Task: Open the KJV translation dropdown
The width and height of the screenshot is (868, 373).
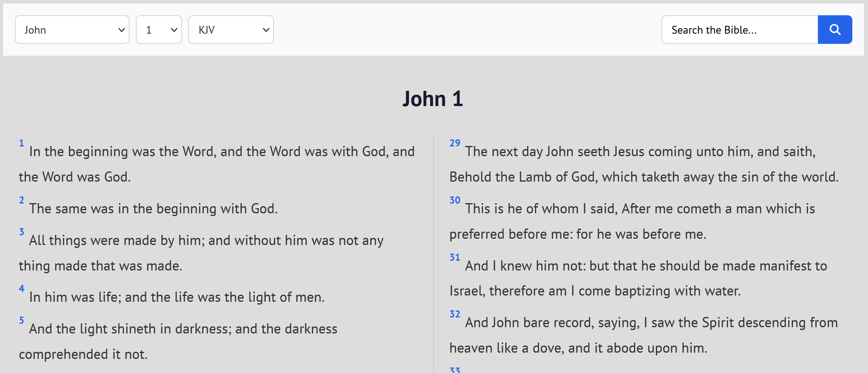Action: 231,30
